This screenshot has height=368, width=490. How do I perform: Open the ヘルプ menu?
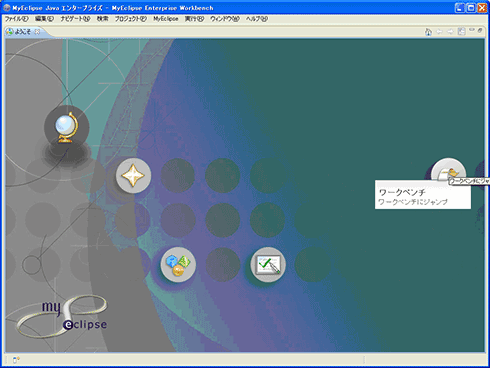click(257, 19)
